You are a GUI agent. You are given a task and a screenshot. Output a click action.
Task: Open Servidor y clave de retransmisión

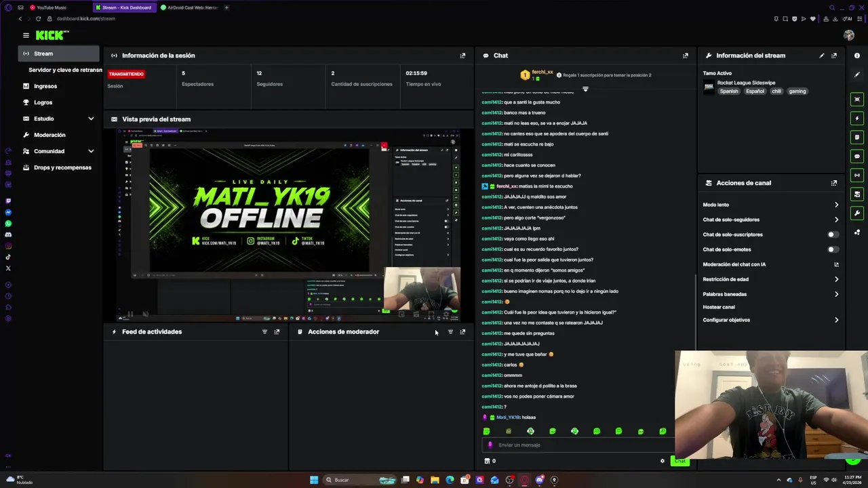[65, 70]
